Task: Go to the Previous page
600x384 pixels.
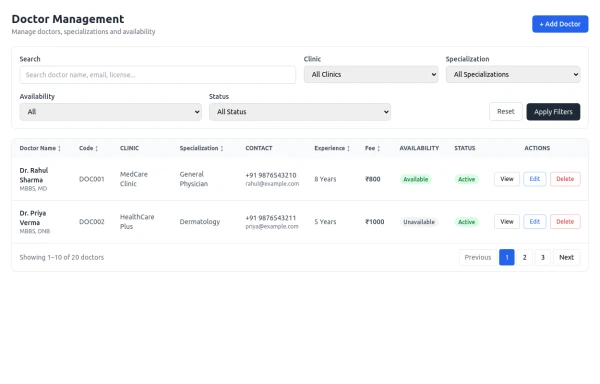Action: [478, 257]
